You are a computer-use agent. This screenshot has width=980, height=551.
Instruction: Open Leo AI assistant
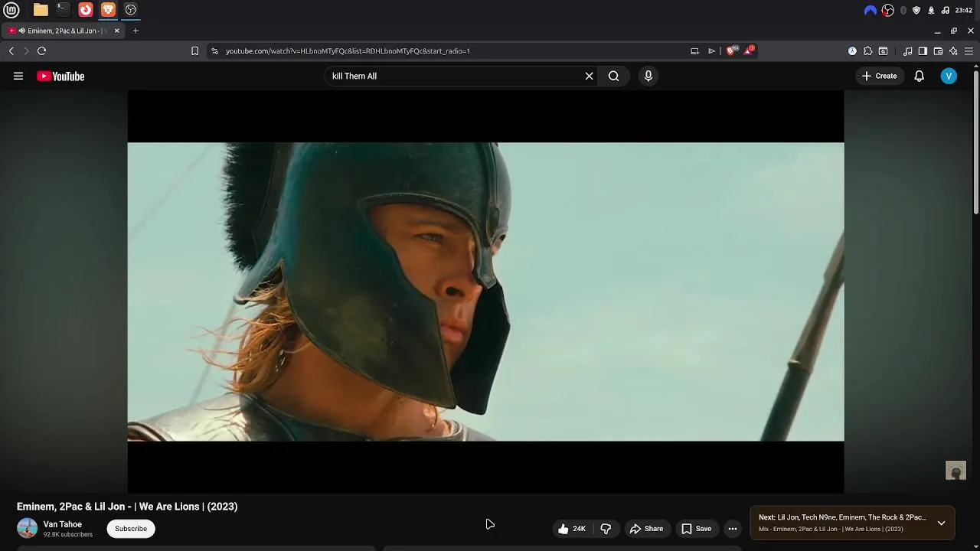click(953, 51)
